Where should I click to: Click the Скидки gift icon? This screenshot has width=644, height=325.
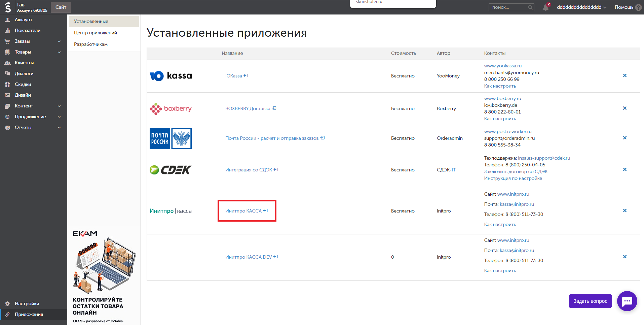point(7,85)
